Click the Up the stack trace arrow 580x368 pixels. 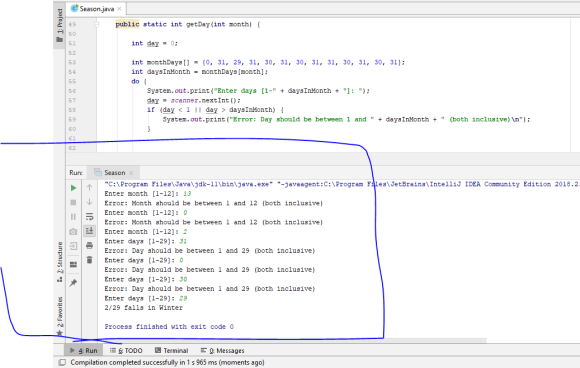click(x=90, y=188)
